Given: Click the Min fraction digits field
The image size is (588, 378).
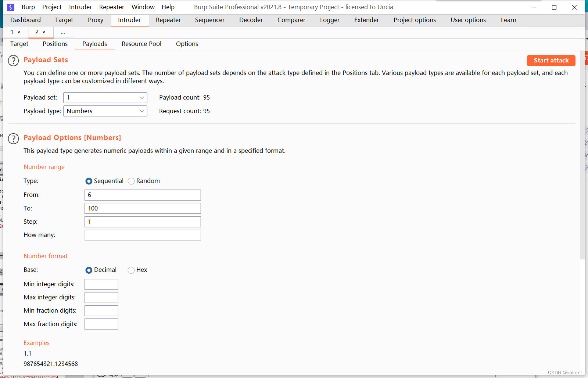Looking at the screenshot, I should (101, 311).
